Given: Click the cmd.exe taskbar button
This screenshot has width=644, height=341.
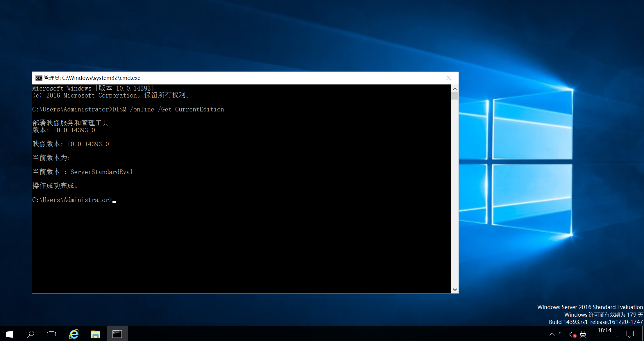Looking at the screenshot, I should [x=117, y=334].
